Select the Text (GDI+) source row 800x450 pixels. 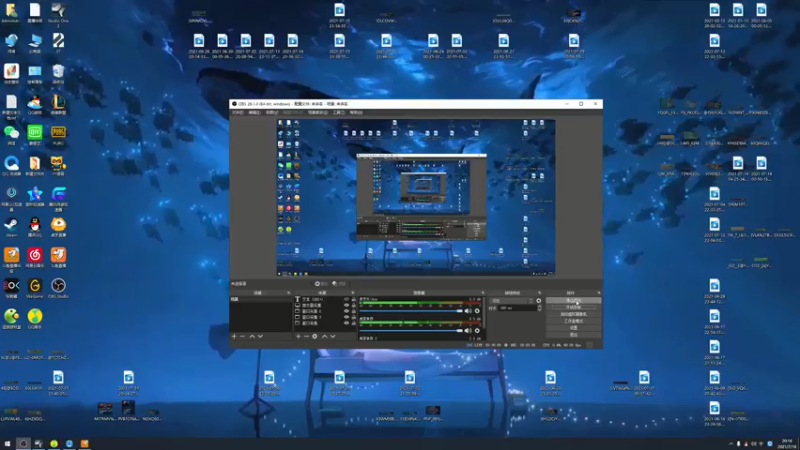coord(326,299)
